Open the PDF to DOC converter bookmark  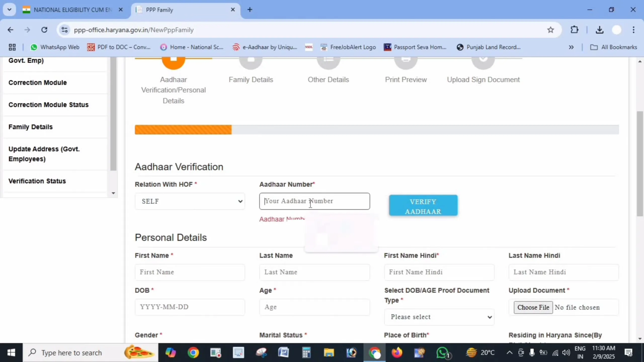coord(119,47)
